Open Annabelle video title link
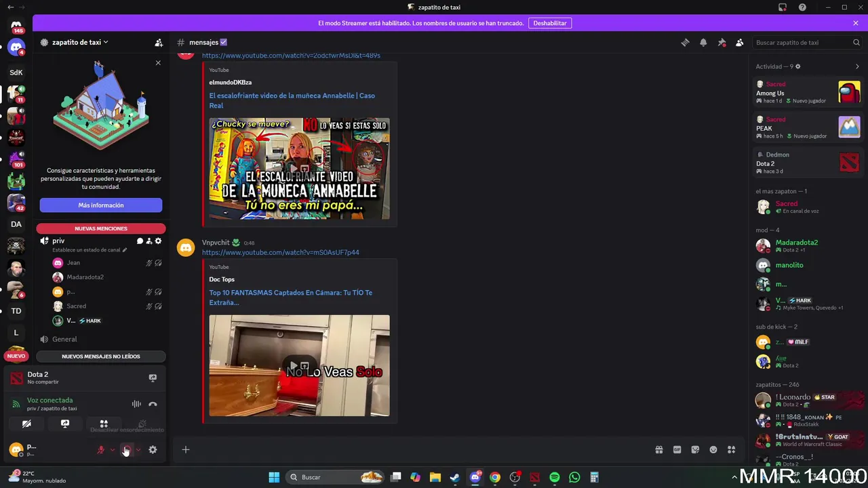The height and width of the screenshot is (488, 868). (x=292, y=100)
